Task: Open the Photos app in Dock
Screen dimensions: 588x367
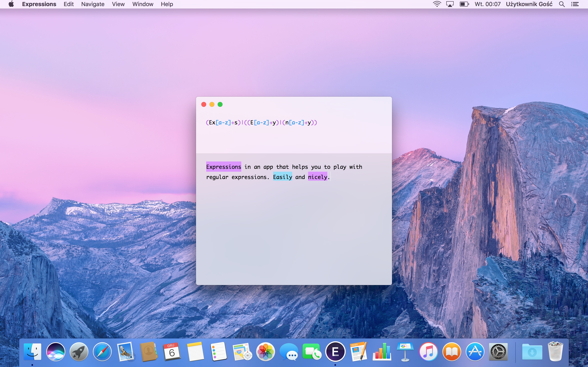Action: click(265, 352)
